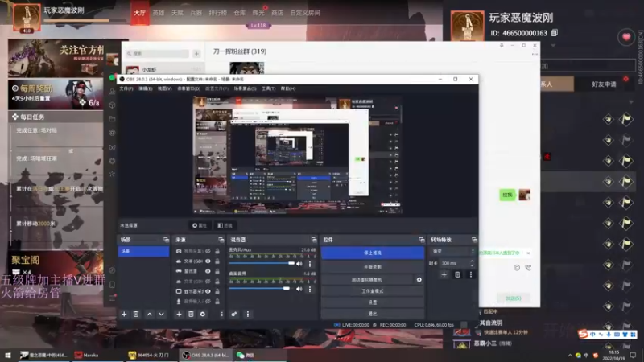
Task: Open 文件(F) menu in OBS
Action: pos(126,88)
